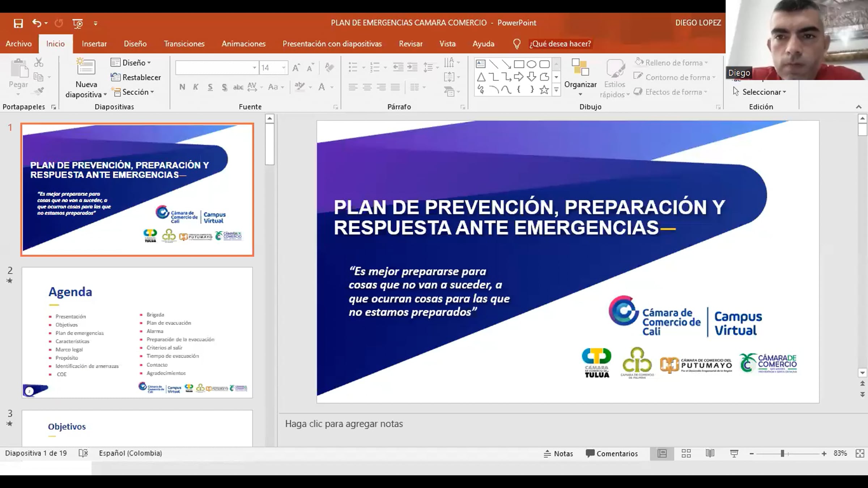The image size is (868, 488).
Task: Decrease list indent level
Action: 398,67
